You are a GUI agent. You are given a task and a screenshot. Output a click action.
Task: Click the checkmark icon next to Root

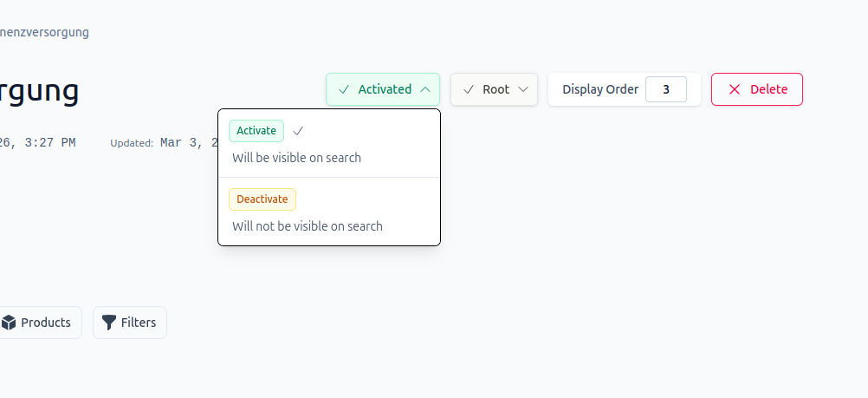click(469, 89)
